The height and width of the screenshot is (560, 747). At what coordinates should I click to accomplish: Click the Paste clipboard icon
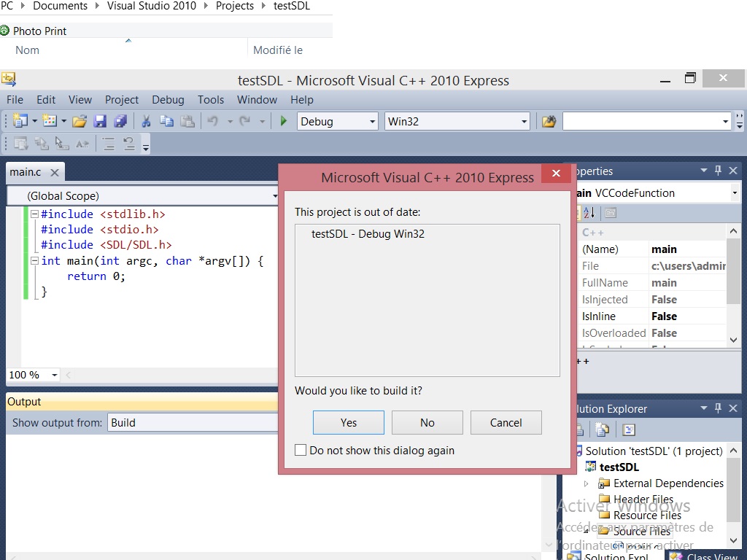point(187,122)
